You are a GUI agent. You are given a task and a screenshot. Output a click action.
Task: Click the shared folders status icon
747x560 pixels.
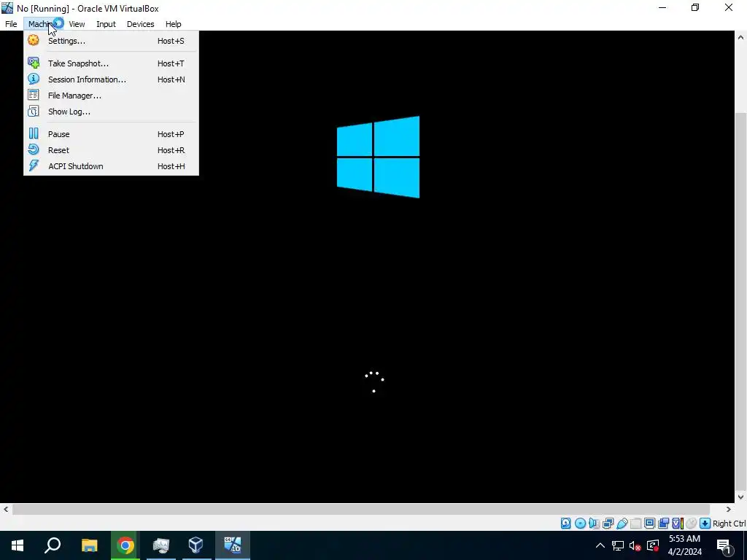coord(635,524)
